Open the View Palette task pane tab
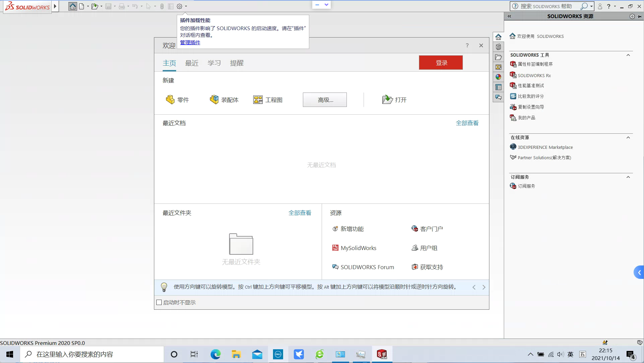The height and width of the screenshot is (363, 644). pos(498,67)
